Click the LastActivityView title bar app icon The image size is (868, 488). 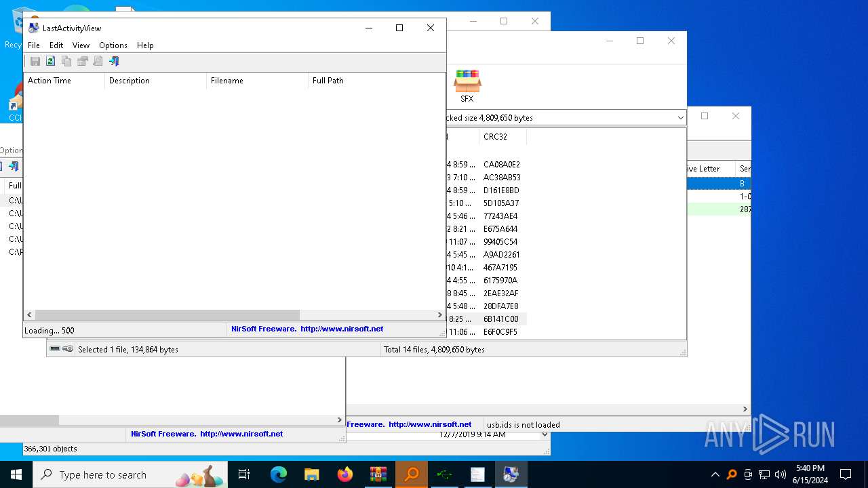coord(33,28)
